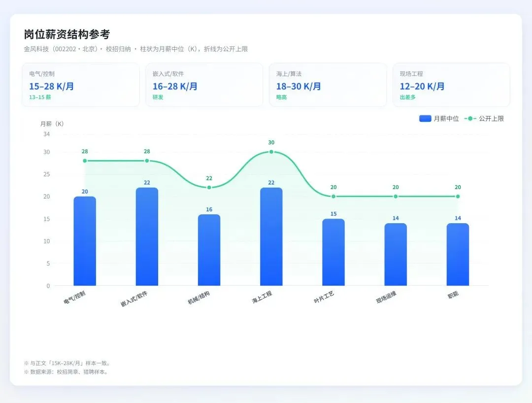Select the 电气/控制 bar in chart
The width and height of the screenshot is (532, 403).
click(x=85, y=241)
